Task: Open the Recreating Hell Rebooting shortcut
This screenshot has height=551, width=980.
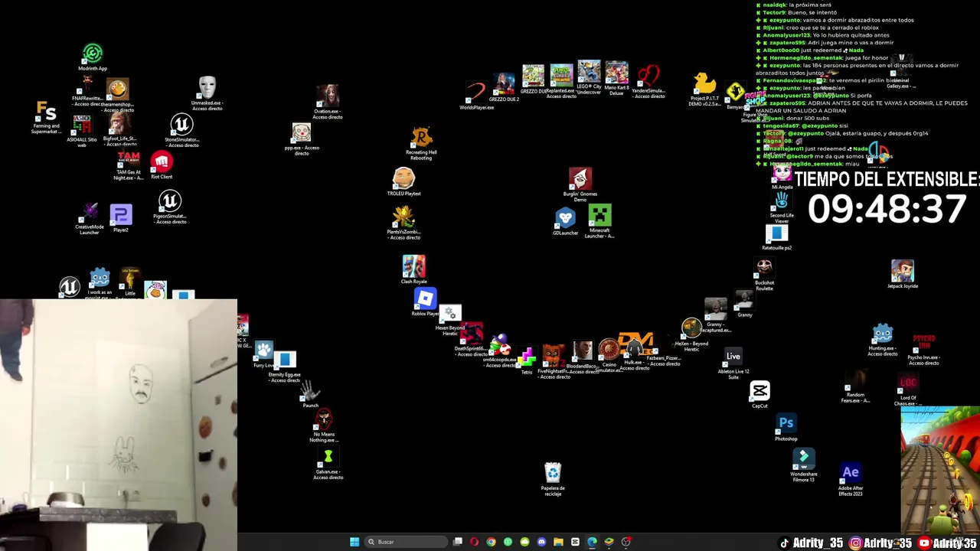Action: [421, 144]
